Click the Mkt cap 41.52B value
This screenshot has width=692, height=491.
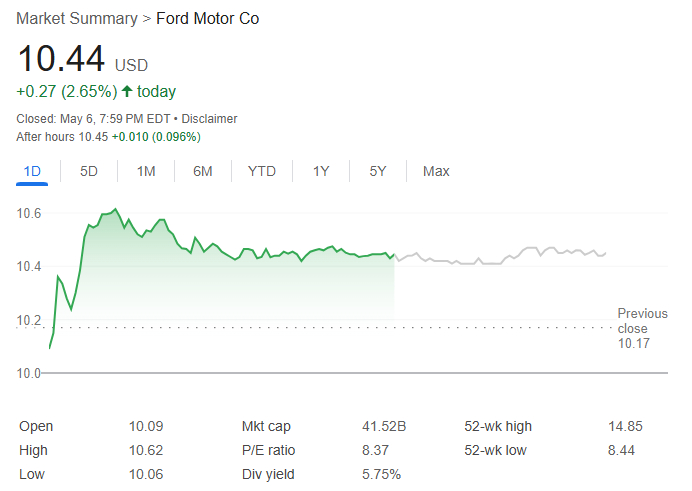(384, 426)
